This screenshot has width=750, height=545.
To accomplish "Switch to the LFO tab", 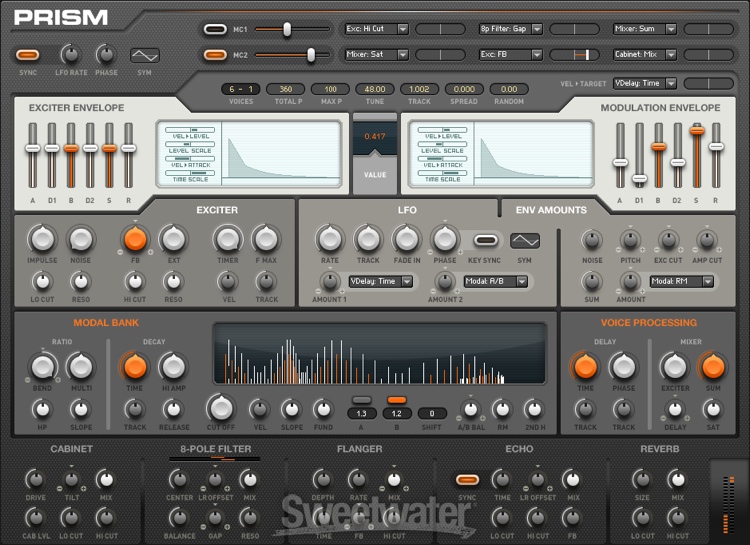I will [407, 210].
